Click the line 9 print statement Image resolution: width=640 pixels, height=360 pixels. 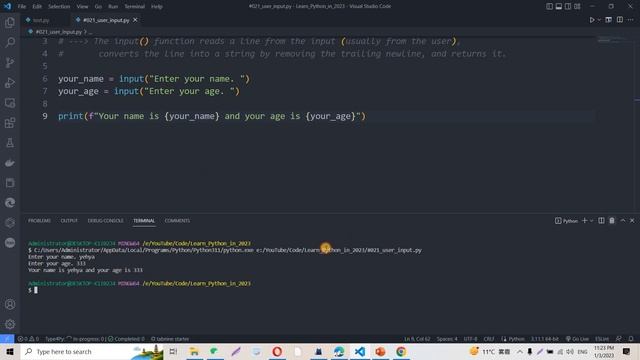coord(212,116)
